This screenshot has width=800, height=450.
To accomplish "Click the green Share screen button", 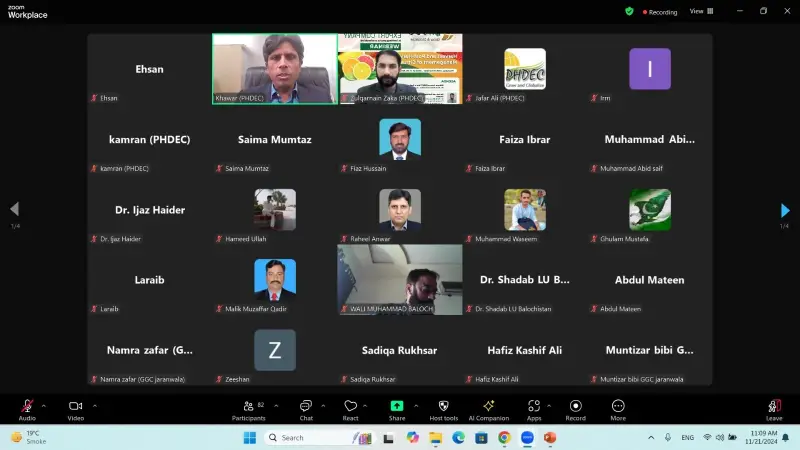I will (397, 406).
